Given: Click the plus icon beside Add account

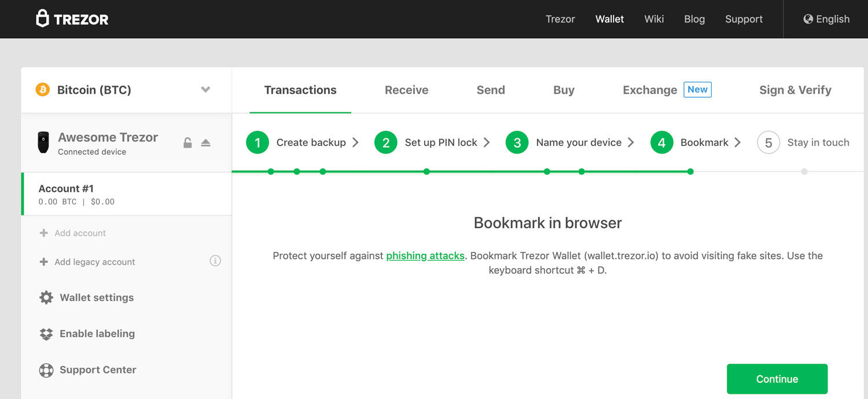Looking at the screenshot, I should point(43,233).
